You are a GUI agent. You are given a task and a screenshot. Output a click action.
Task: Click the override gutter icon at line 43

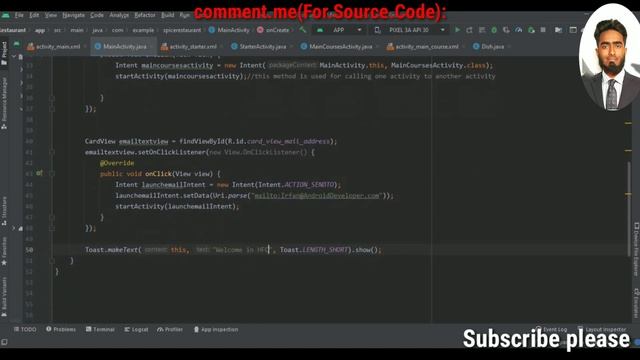39,173
